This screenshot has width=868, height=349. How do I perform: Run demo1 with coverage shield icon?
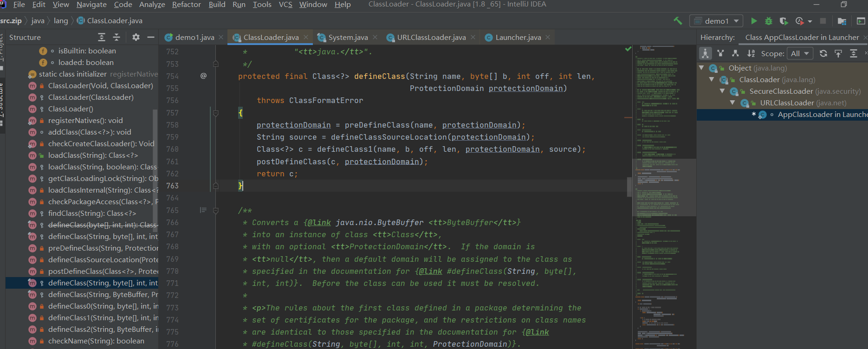point(784,21)
